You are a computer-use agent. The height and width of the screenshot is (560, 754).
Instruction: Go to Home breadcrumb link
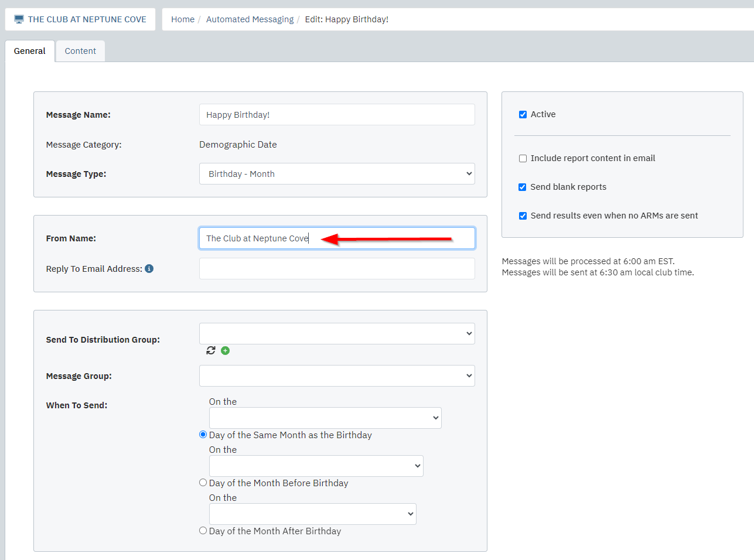(x=183, y=19)
